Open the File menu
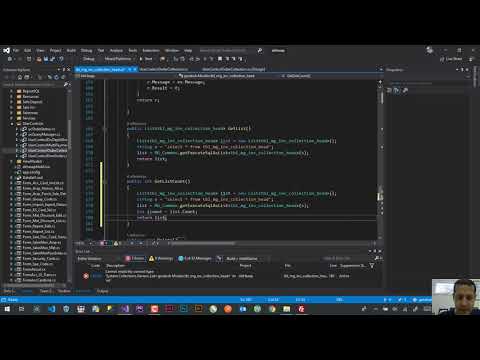 [x=16, y=51]
